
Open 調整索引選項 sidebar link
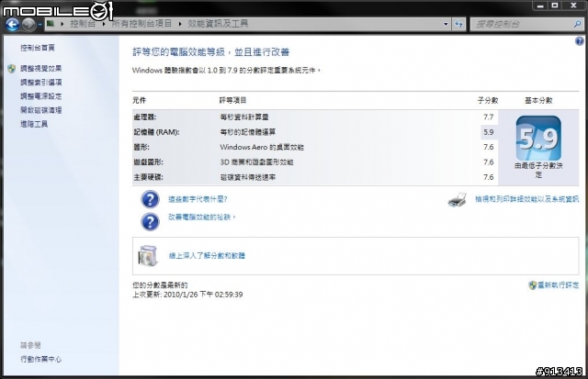point(40,83)
